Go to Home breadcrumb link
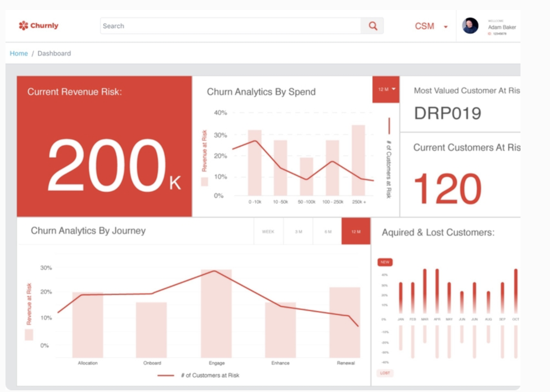The image size is (550, 392). tap(19, 53)
